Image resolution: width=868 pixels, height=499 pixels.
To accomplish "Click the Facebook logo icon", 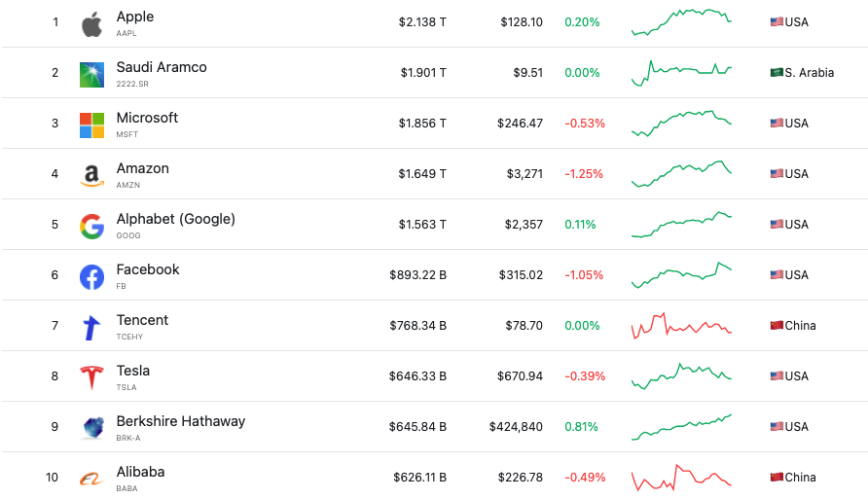I will coord(91,276).
